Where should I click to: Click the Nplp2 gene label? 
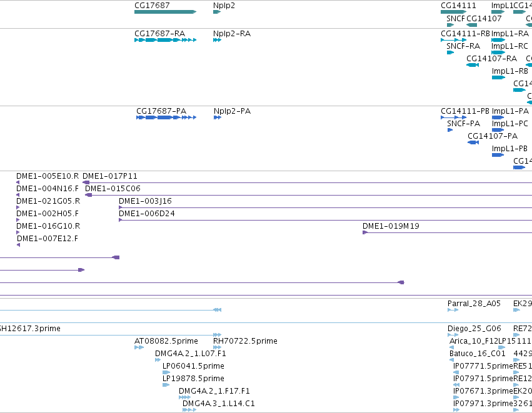tap(224, 6)
